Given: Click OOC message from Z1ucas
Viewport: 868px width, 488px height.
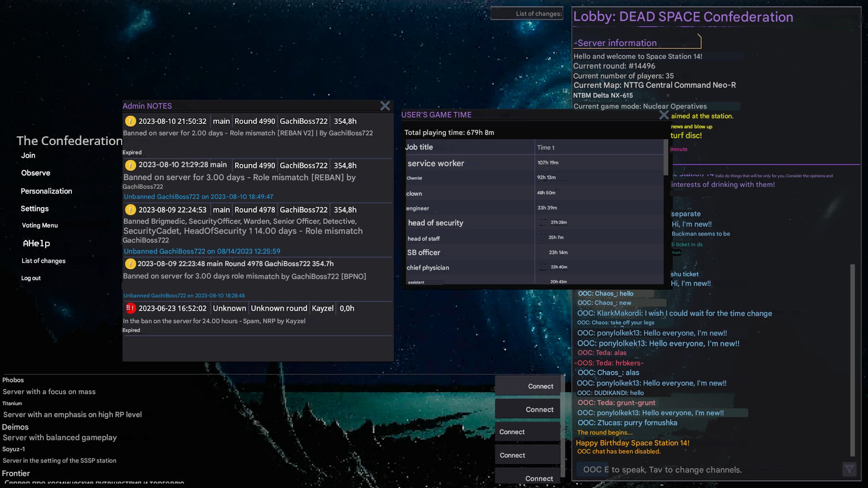Looking at the screenshot, I should click(627, 423).
